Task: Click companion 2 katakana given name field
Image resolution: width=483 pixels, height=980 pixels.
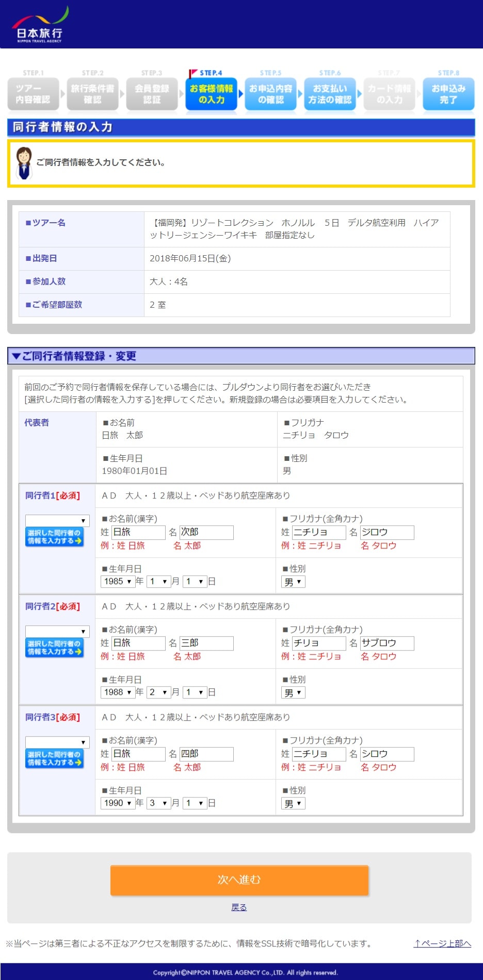Action: 387,643
